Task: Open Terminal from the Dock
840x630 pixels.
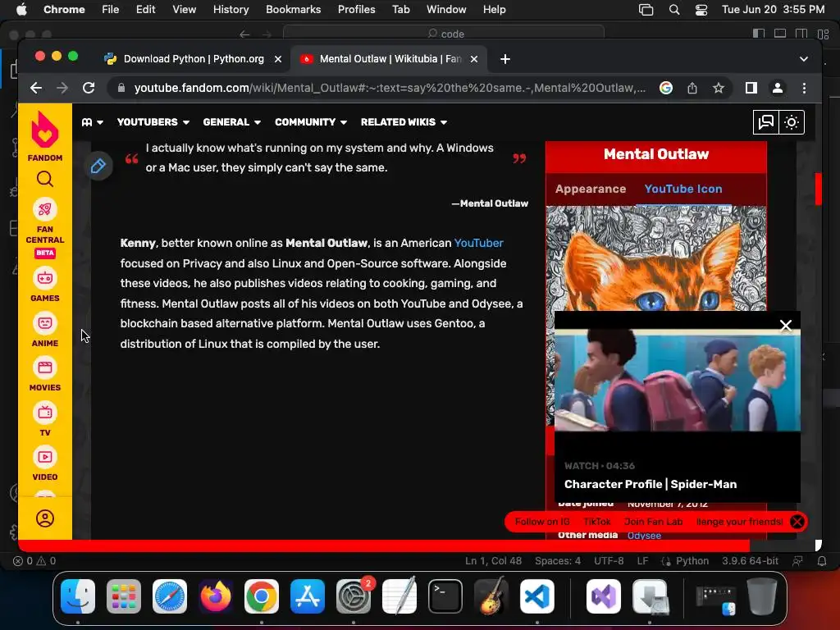Action: pyautogui.click(x=445, y=596)
